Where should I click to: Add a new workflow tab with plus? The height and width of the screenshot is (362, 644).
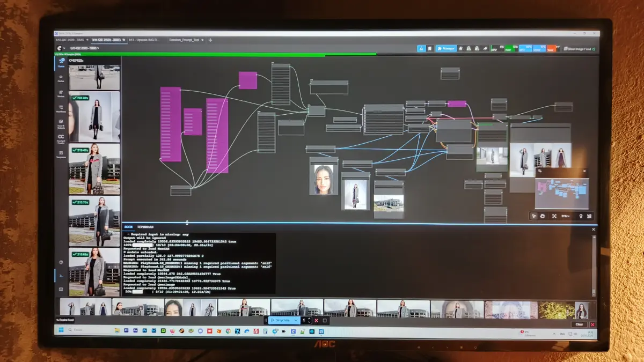tap(210, 40)
